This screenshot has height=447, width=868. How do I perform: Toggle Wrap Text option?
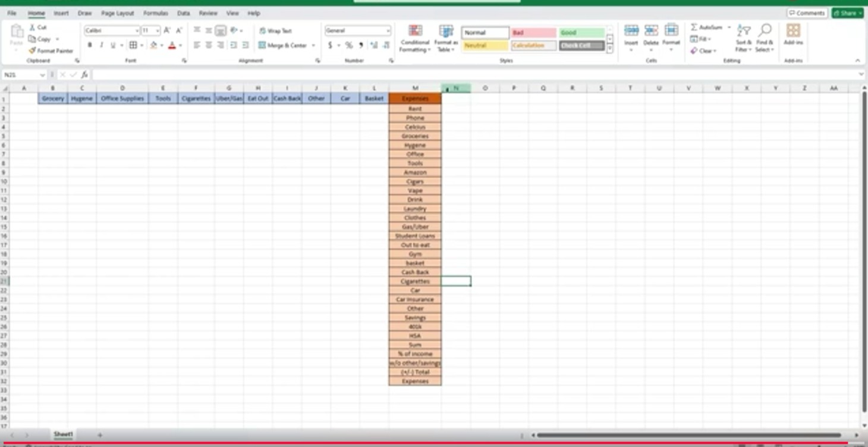pos(275,31)
